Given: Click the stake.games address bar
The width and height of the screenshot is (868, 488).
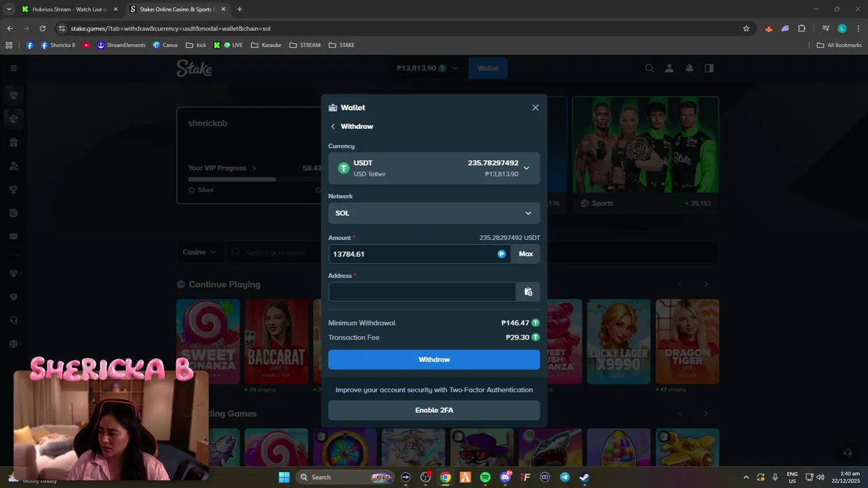Looking at the screenshot, I should (x=400, y=28).
